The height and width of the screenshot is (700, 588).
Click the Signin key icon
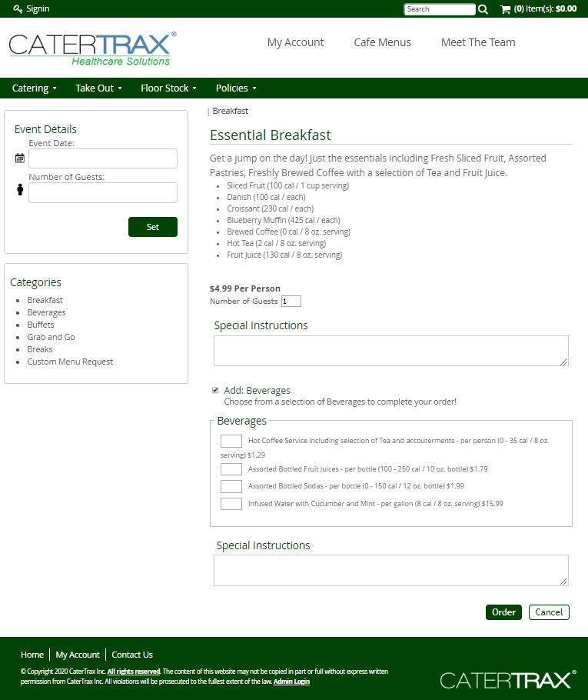pos(18,9)
